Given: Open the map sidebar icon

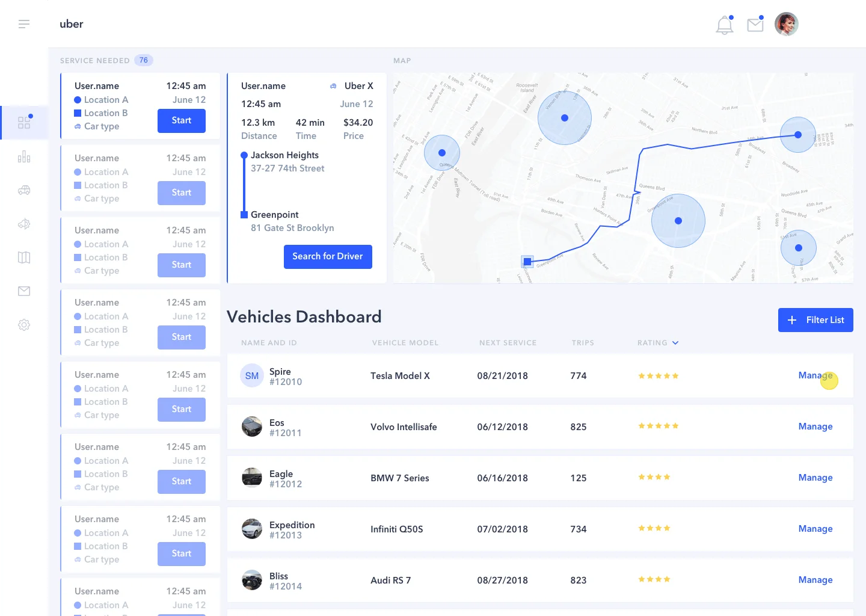Looking at the screenshot, I should (24, 257).
